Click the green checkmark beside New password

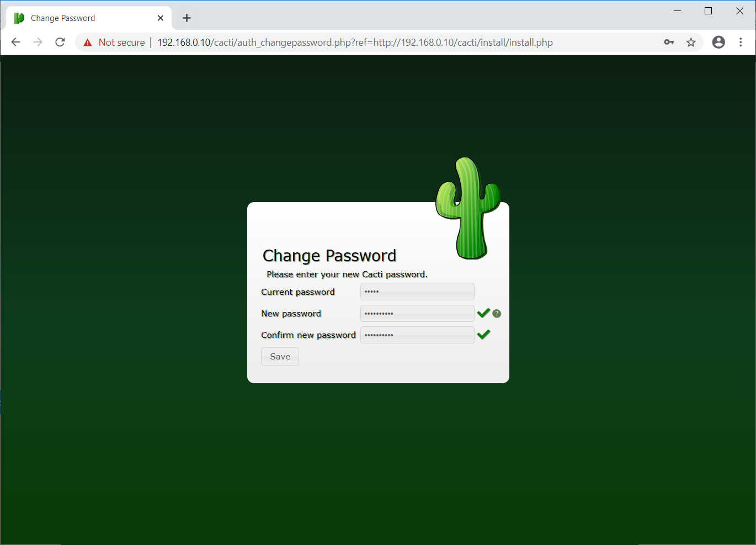tap(483, 313)
